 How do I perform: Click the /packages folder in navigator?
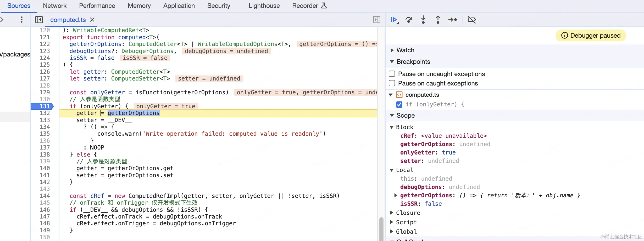pos(15,54)
